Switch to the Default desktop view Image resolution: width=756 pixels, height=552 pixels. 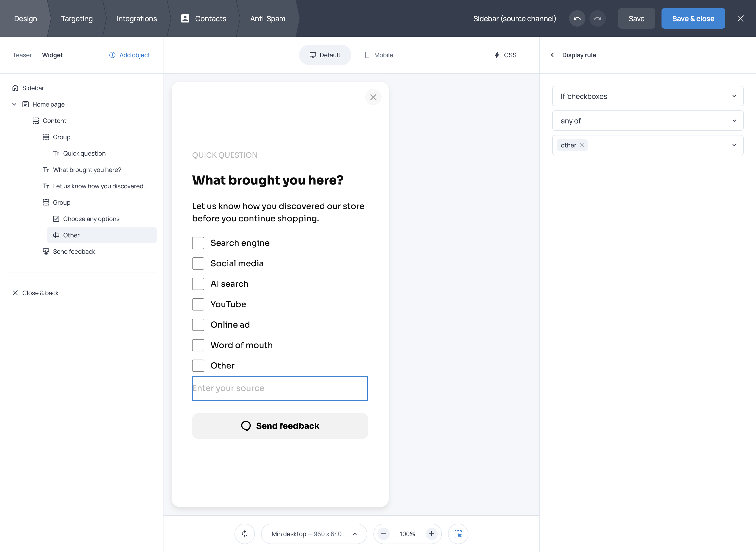point(325,55)
